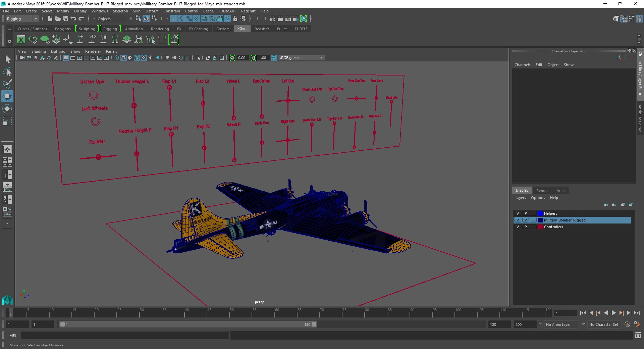Open the Channels menu in Channel Box
Image resolution: width=644 pixels, height=349 pixels.
click(x=522, y=65)
